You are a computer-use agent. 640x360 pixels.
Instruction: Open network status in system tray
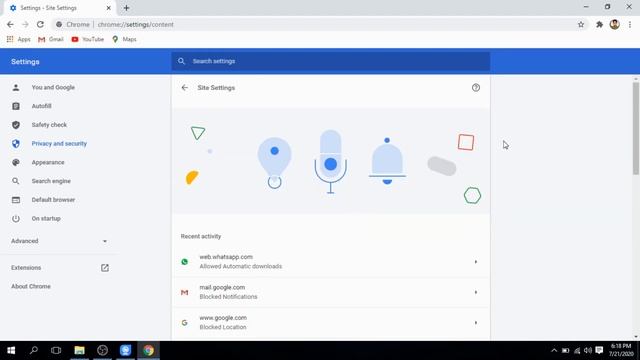(x=577, y=350)
